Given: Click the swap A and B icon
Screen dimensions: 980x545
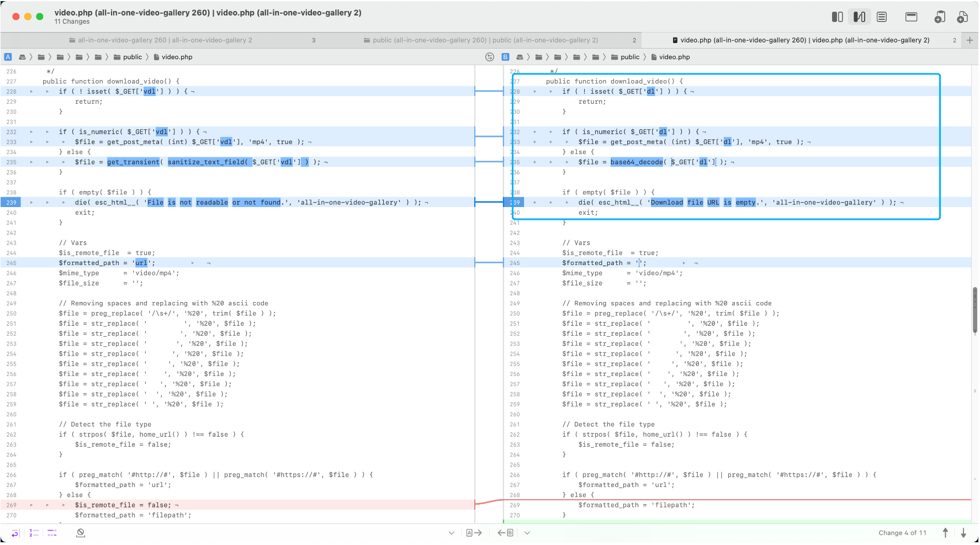Looking at the screenshot, I should point(489,57).
